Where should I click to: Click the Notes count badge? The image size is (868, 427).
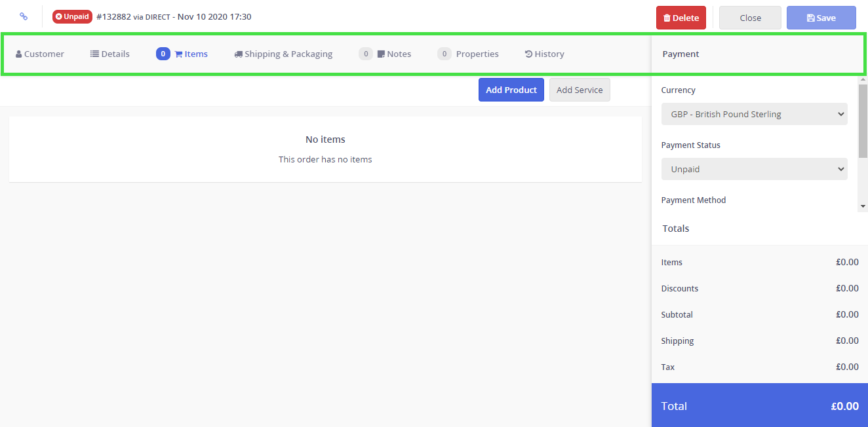365,54
